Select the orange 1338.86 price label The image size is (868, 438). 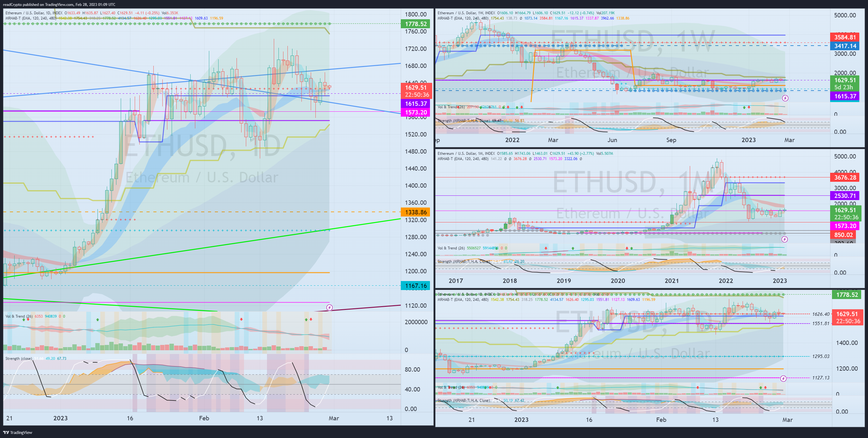point(415,212)
